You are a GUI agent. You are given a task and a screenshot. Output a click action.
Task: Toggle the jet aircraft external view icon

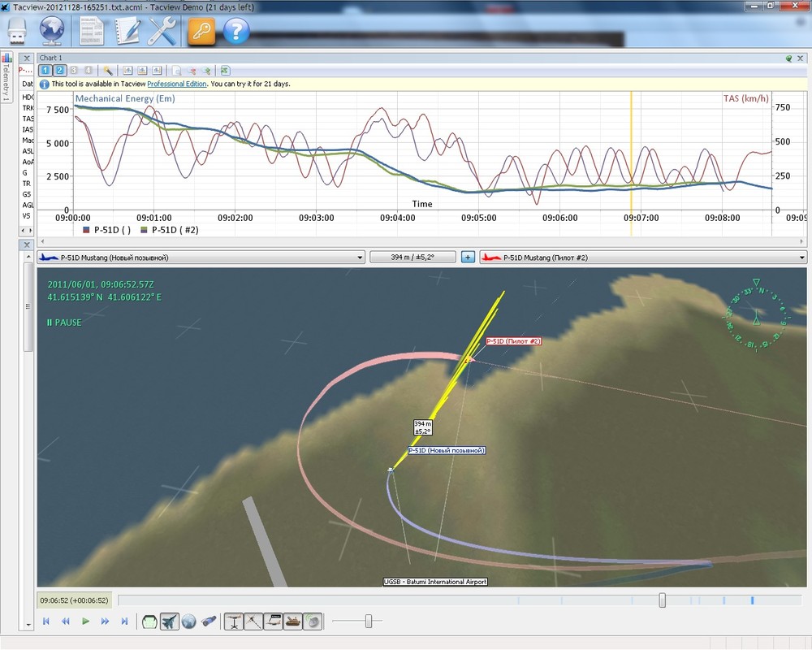(170, 621)
